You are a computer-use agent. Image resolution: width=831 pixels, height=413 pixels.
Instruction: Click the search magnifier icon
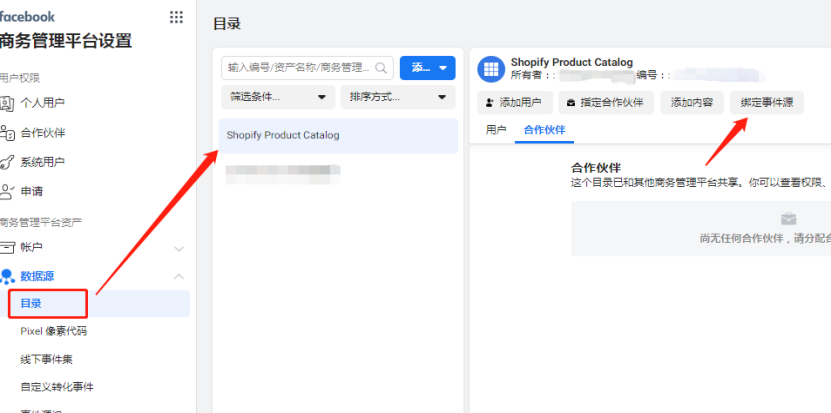(381, 68)
